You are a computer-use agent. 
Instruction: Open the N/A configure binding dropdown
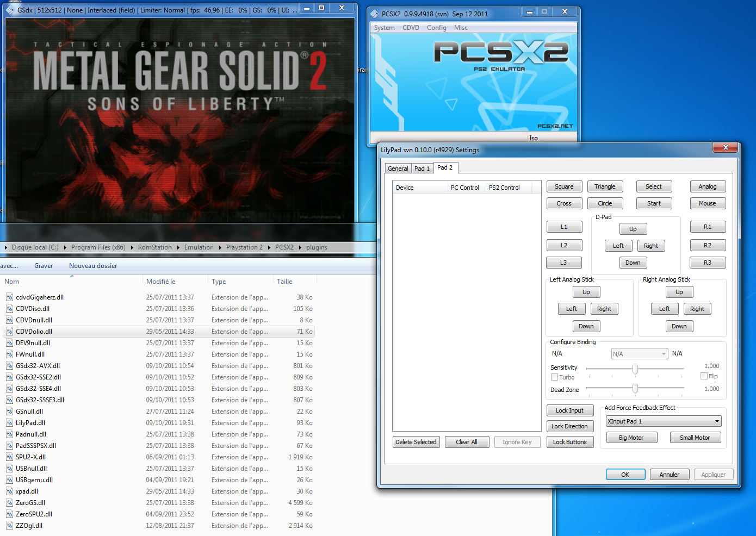[x=640, y=354]
